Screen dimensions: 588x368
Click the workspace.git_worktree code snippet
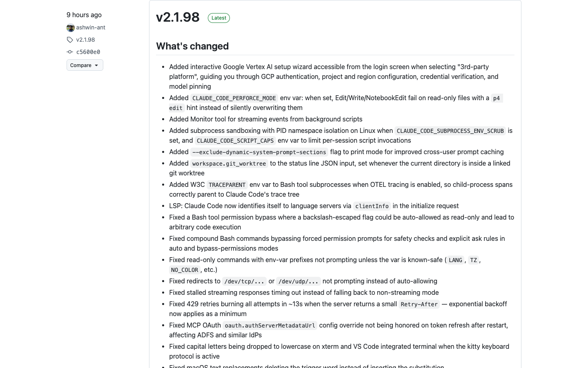point(229,164)
